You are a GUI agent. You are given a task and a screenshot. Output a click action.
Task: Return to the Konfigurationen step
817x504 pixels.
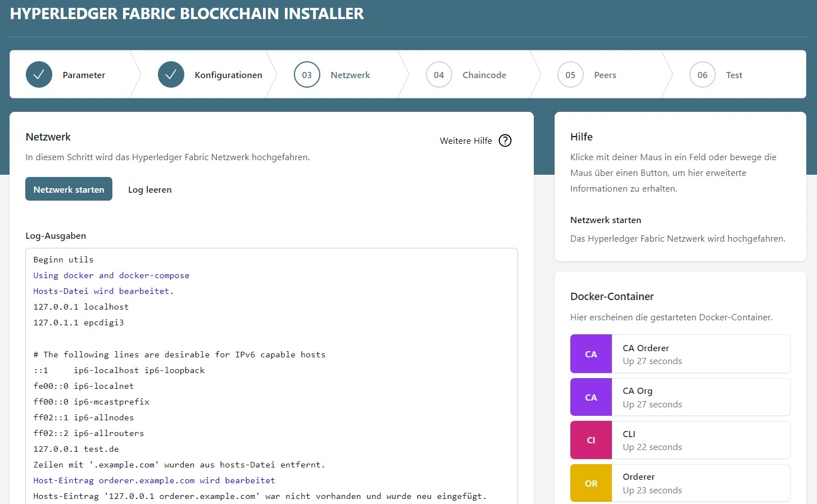click(228, 75)
